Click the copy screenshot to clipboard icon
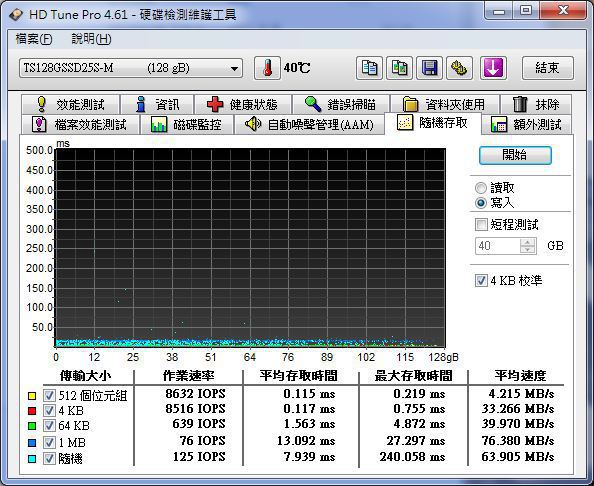This screenshot has height=486, width=594. pyautogui.click(x=399, y=68)
